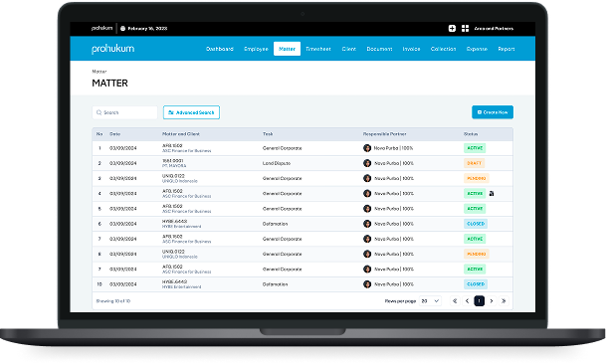The image size is (606, 364).
Task: Open the account name menu at top right
Action: (x=494, y=29)
